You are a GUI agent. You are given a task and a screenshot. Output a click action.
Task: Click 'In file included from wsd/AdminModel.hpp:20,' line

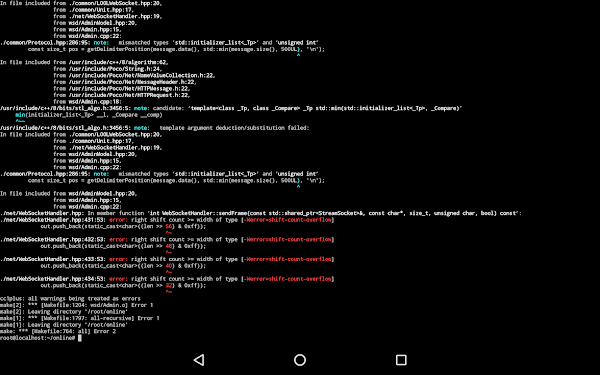pos(68,194)
